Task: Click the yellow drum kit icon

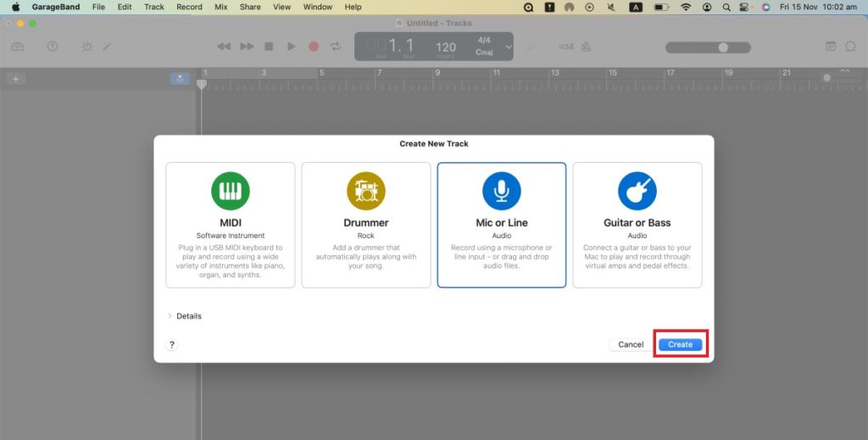Action: click(366, 191)
